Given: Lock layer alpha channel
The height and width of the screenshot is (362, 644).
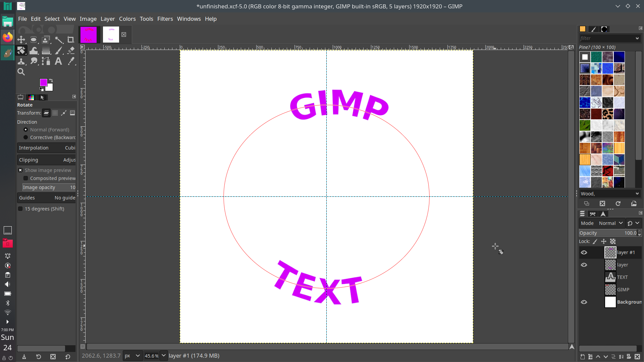Looking at the screenshot, I should (613, 241).
